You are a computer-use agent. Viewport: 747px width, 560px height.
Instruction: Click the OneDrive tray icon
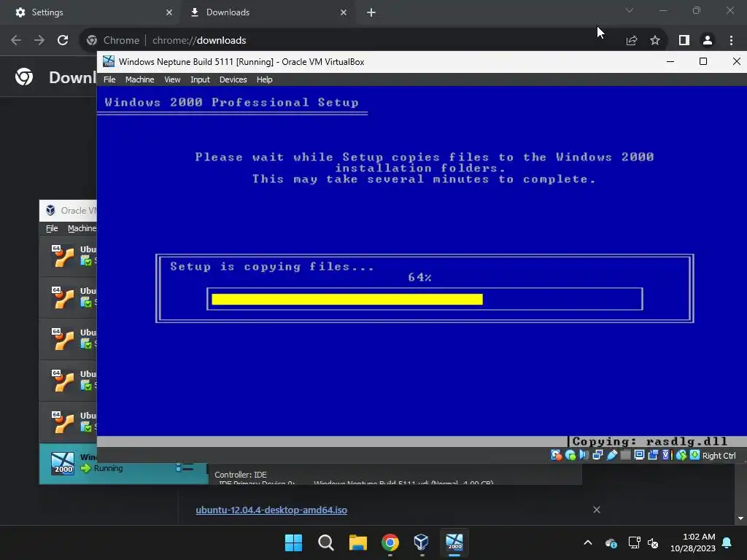(x=611, y=542)
